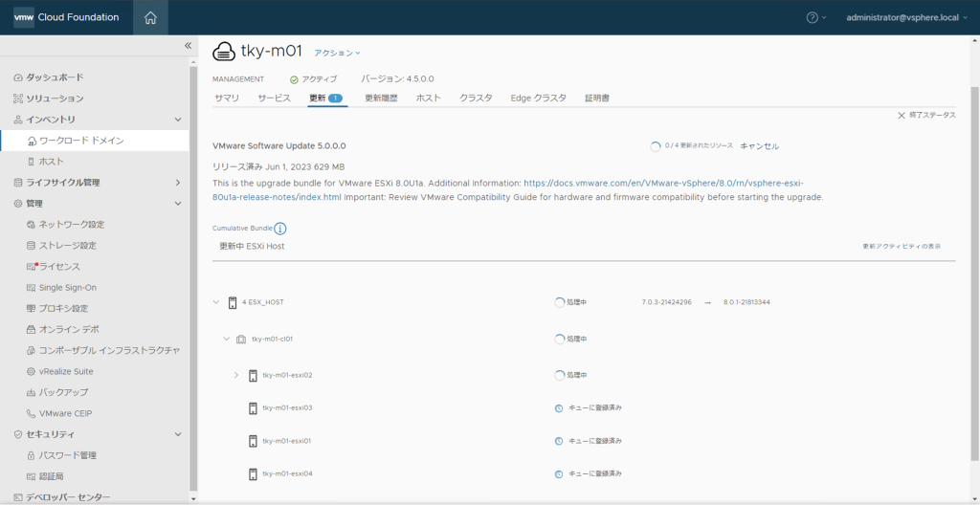The image size is (980, 505).
Task: Click the tky-m01-esxi01 host icon
Action: tap(253, 441)
